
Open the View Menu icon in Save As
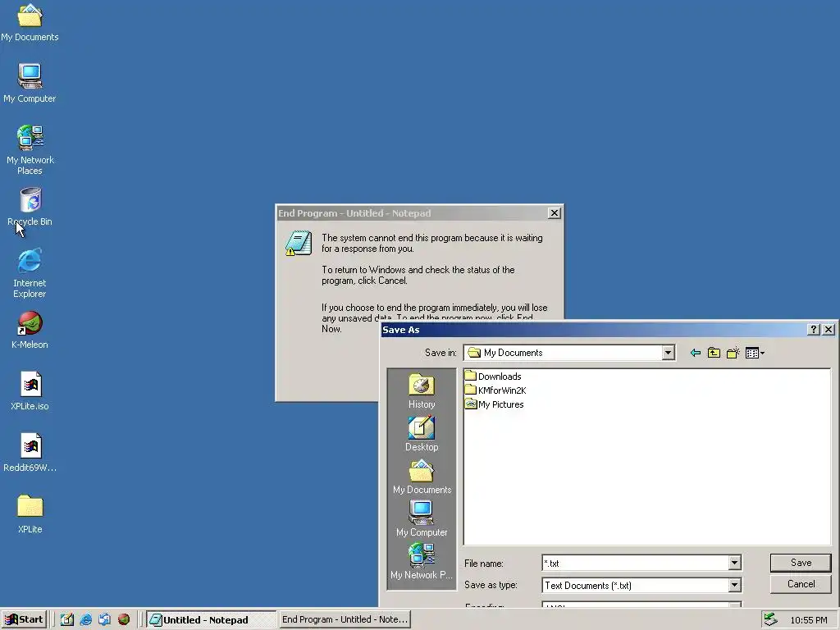[x=755, y=353]
